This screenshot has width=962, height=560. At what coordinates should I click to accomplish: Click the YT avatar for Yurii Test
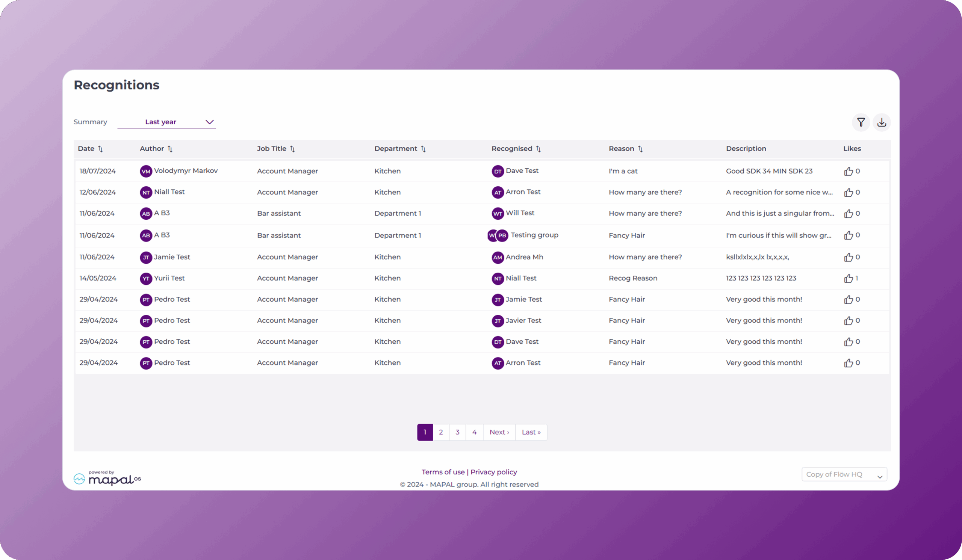[146, 278]
